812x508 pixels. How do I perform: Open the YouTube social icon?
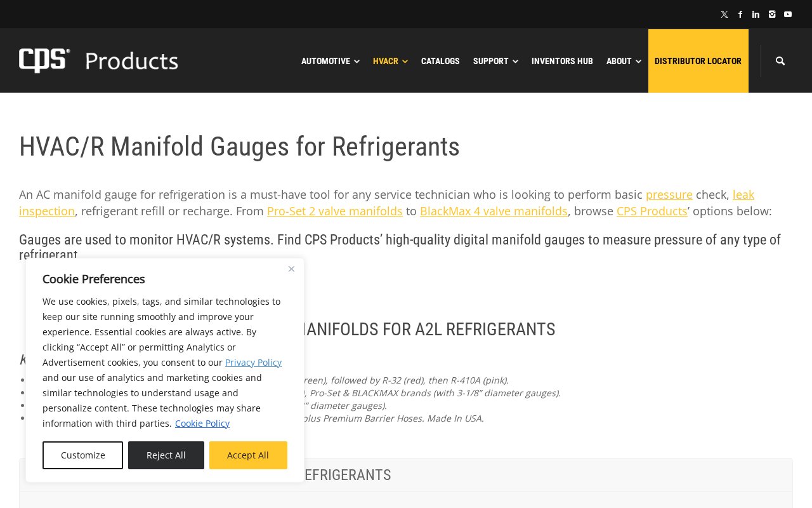(x=787, y=15)
